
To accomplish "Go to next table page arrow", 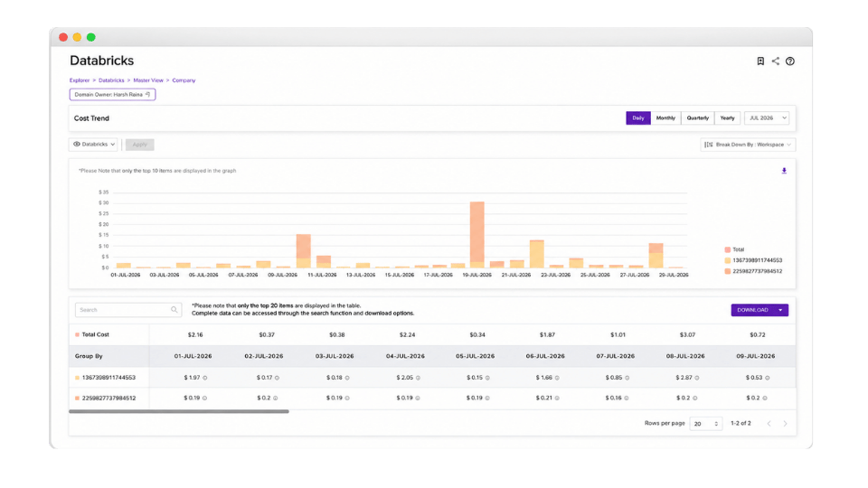I will pyautogui.click(x=785, y=424).
